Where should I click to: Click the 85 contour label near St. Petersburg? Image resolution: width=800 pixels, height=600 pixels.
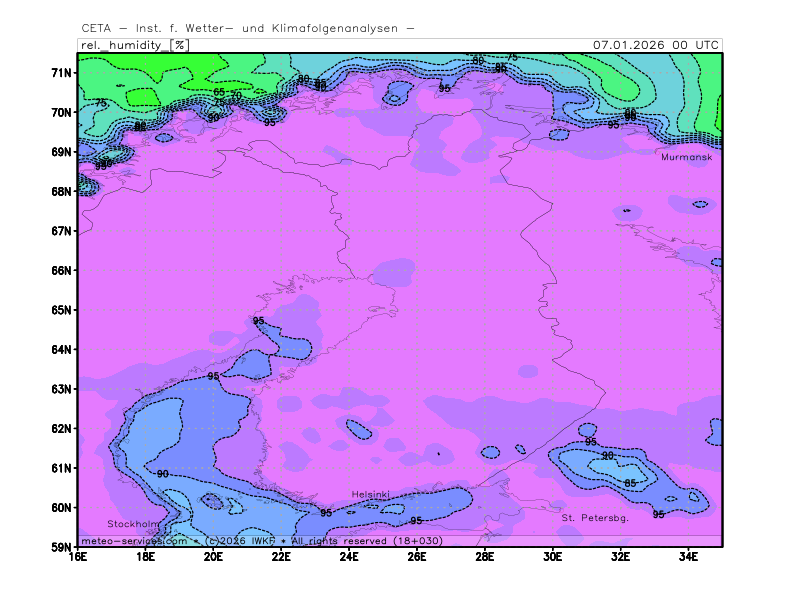coord(630,483)
